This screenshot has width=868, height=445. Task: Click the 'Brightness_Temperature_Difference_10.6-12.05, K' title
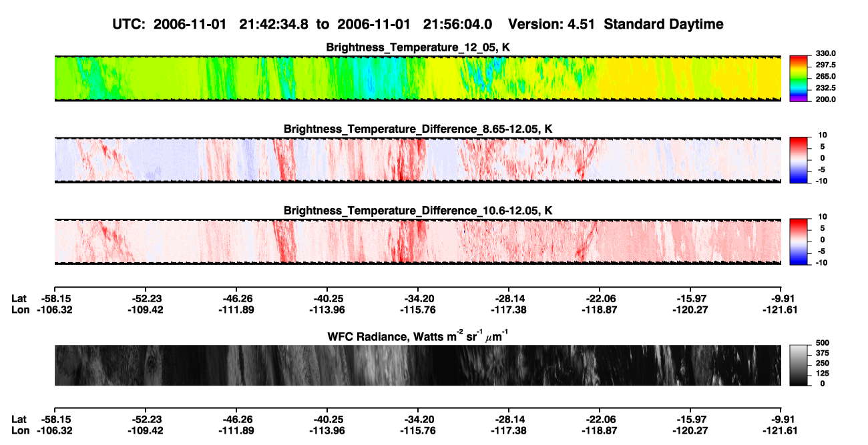[x=418, y=210]
